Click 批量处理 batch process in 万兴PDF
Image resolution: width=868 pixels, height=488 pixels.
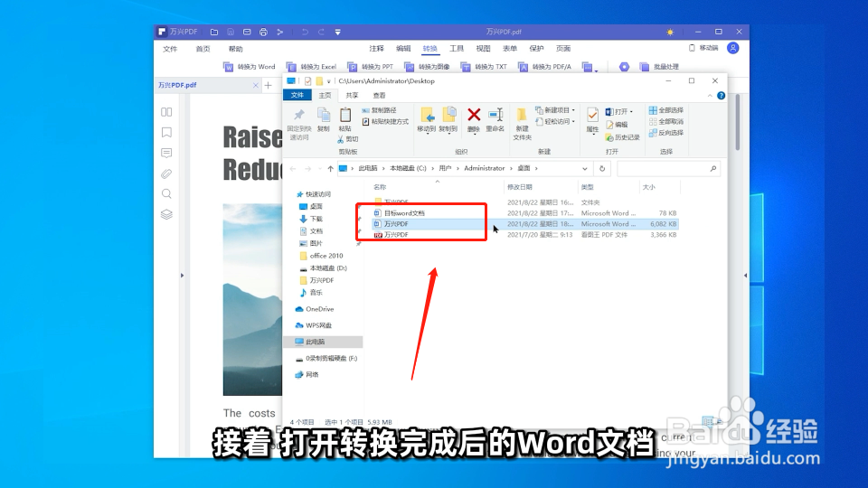[x=659, y=67]
